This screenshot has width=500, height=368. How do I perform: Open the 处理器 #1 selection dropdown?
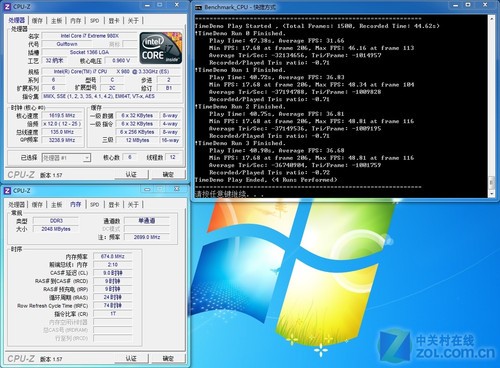tap(66, 158)
